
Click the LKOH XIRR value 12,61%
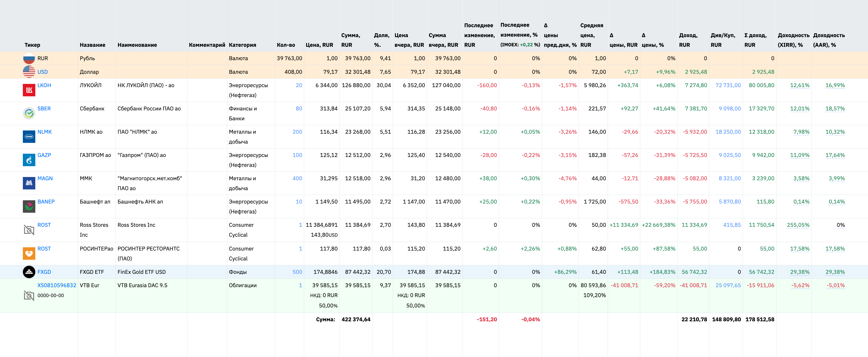[800, 86]
